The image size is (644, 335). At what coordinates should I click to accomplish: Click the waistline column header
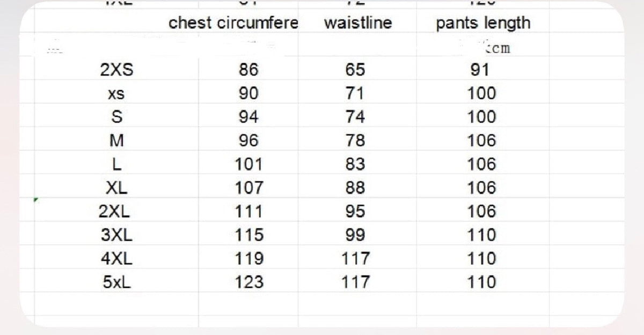pyautogui.click(x=358, y=23)
